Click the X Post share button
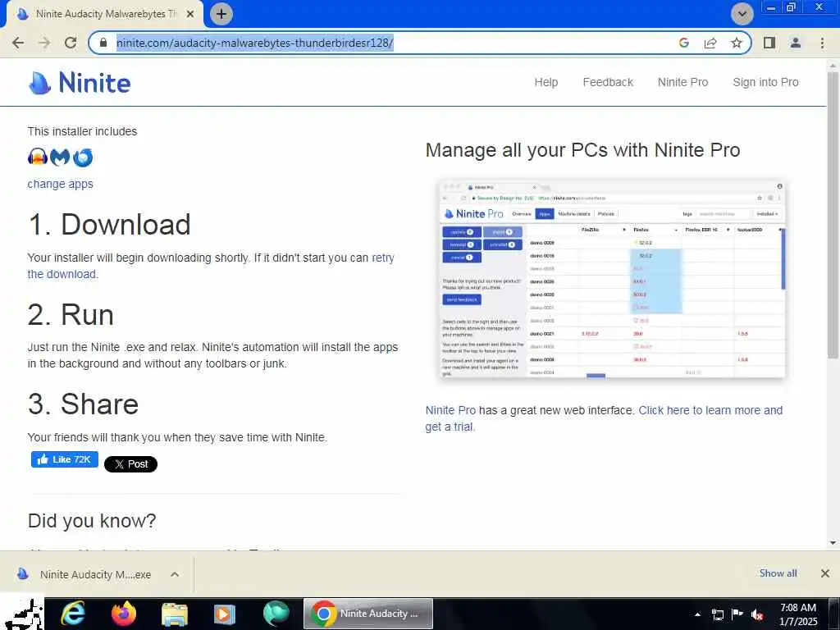This screenshot has height=630, width=840. pyautogui.click(x=130, y=464)
